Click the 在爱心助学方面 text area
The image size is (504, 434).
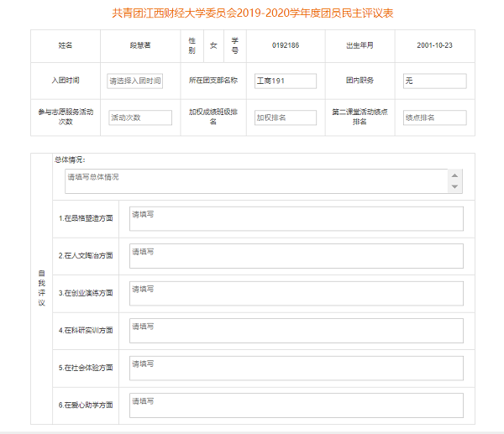pyautogui.click(x=296, y=405)
